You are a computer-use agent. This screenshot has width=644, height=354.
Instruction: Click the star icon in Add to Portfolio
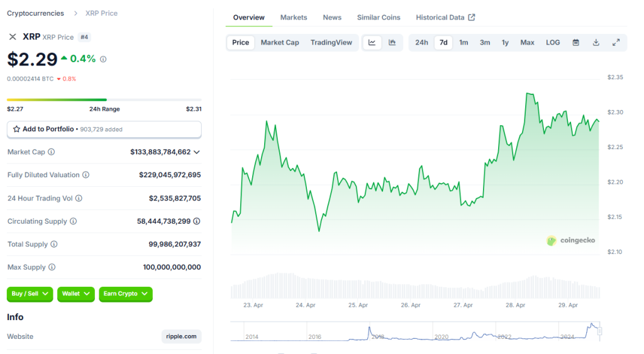16,129
